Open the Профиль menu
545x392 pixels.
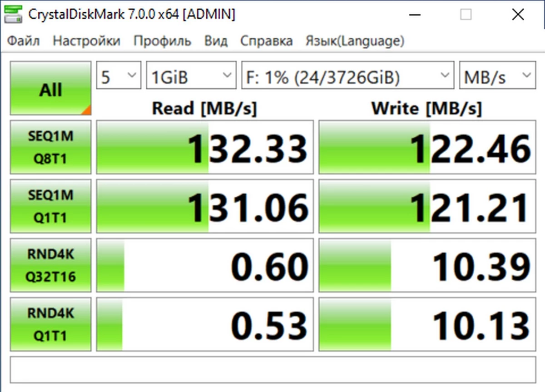point(162,41)
